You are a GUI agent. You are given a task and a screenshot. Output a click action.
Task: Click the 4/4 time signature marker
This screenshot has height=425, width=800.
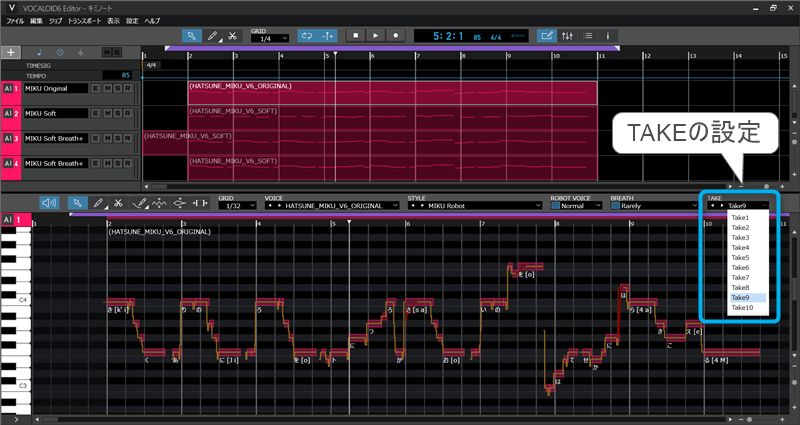(151, 65)
